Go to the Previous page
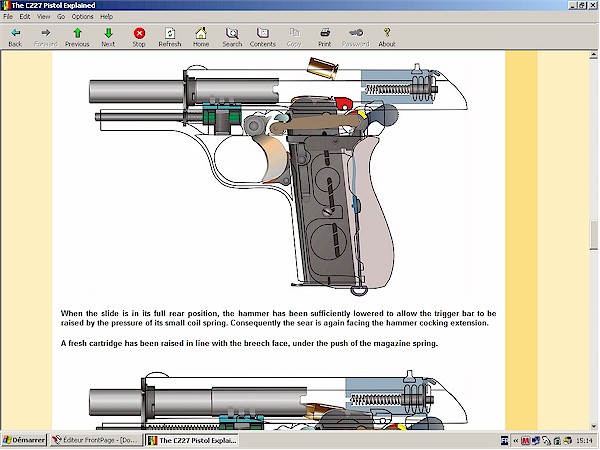600x450 pixels. tap(77, 38)
